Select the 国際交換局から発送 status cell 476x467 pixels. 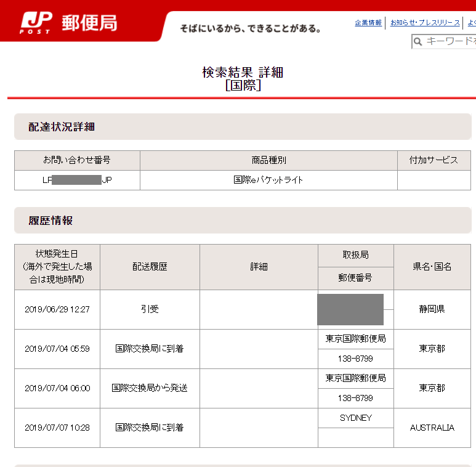click(150, 388)
